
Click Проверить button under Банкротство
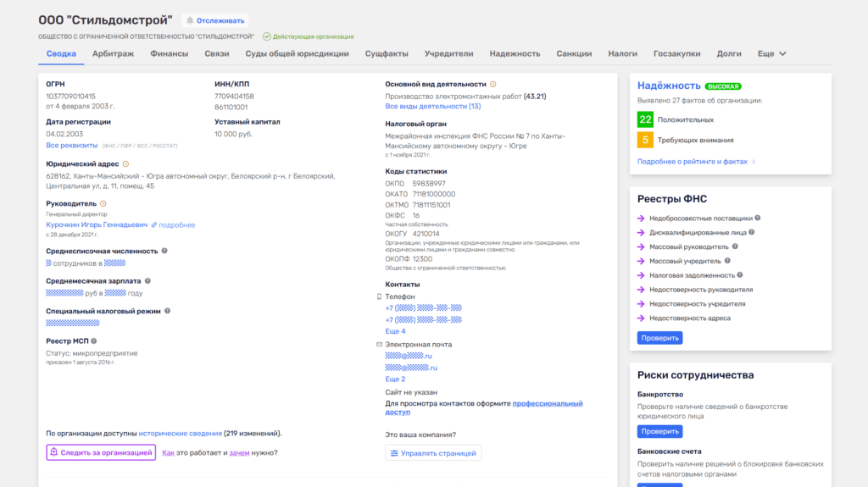(x=659, y=432)
